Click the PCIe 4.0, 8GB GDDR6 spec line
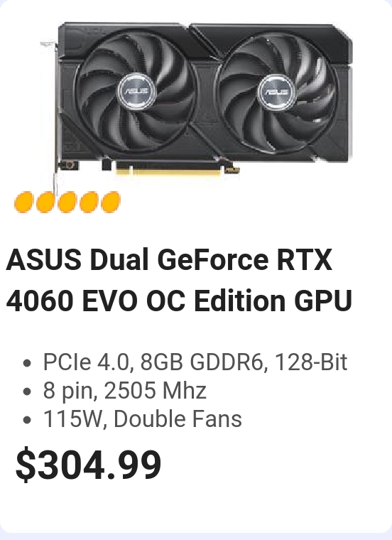This screenshot has height=540, width=392. click(x=195, y=362)
